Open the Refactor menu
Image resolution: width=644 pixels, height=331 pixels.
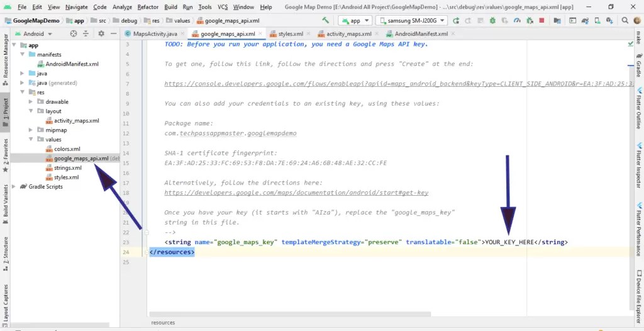148,7
